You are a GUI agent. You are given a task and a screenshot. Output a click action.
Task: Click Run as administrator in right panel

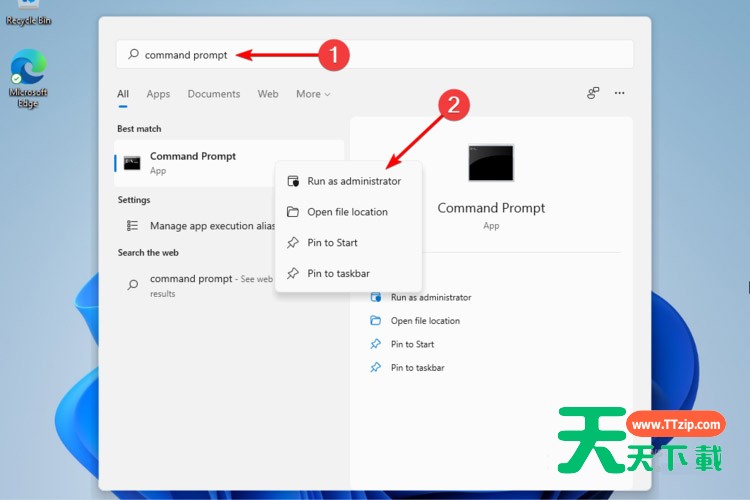(x=430, y=297)
